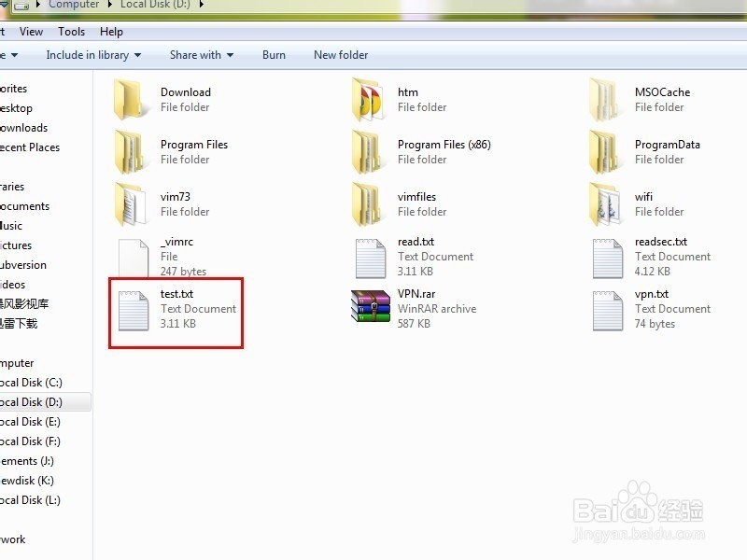
Task: Select the vim73 folder icon
Action: tap(130, 203)
